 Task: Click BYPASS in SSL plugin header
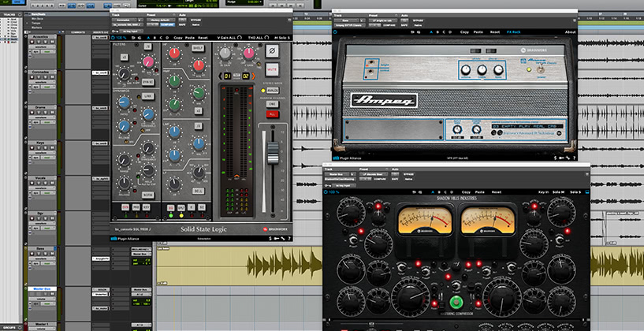(x=195, y=20)
